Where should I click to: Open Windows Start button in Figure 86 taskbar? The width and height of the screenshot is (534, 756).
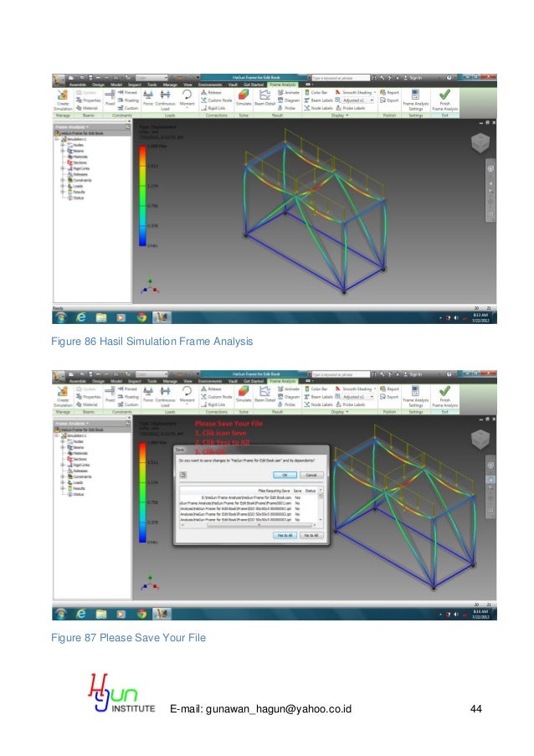(x=61, y=317)
